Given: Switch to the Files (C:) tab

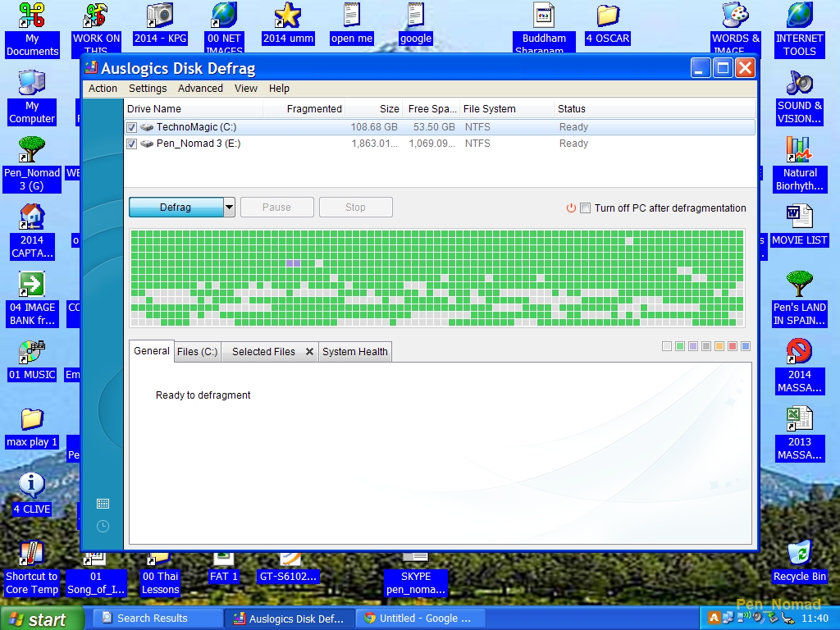Looking at the screenshot, I should (197, 351).
